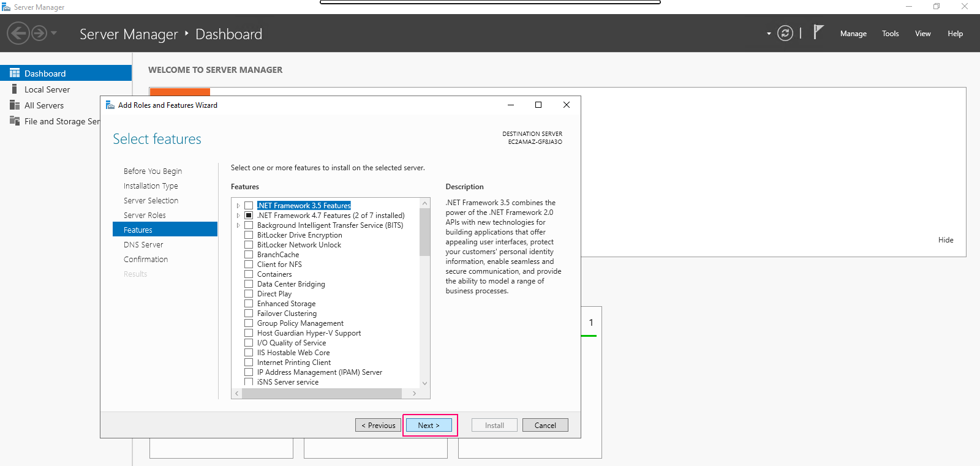Viewport: 980px width, 466px height.
Task: Click the Previous button
Action: [x=378, y=425]
